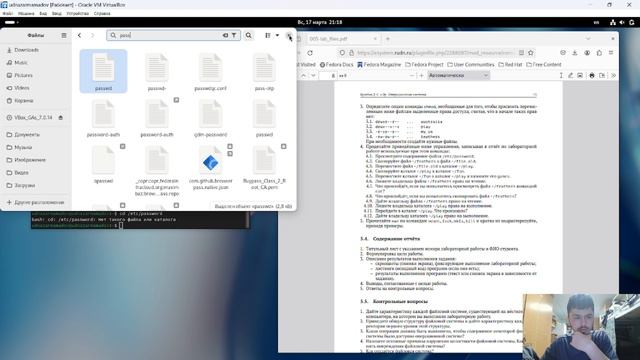Click the terminal window prompt
The height and width of the screenshot is (360, 640).
point(121,225)
